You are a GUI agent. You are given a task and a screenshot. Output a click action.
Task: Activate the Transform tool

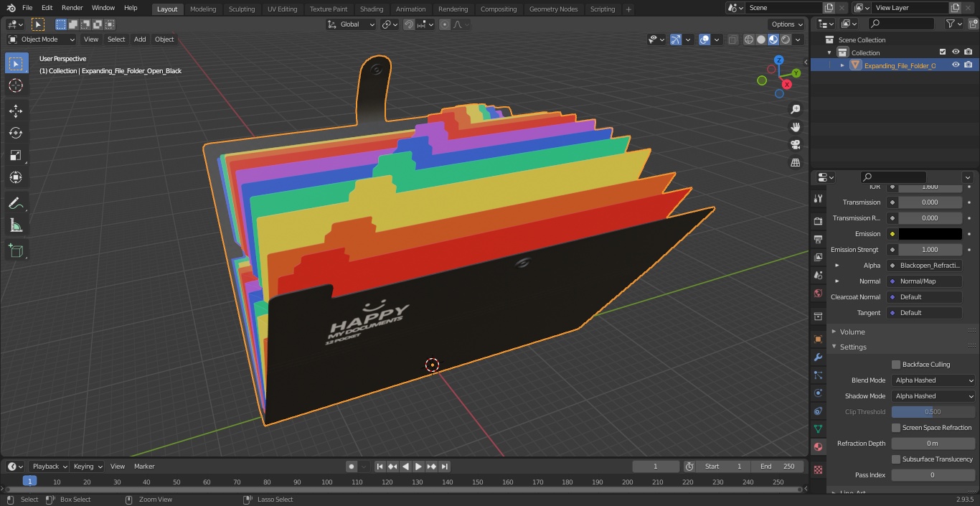click(16, 177)
